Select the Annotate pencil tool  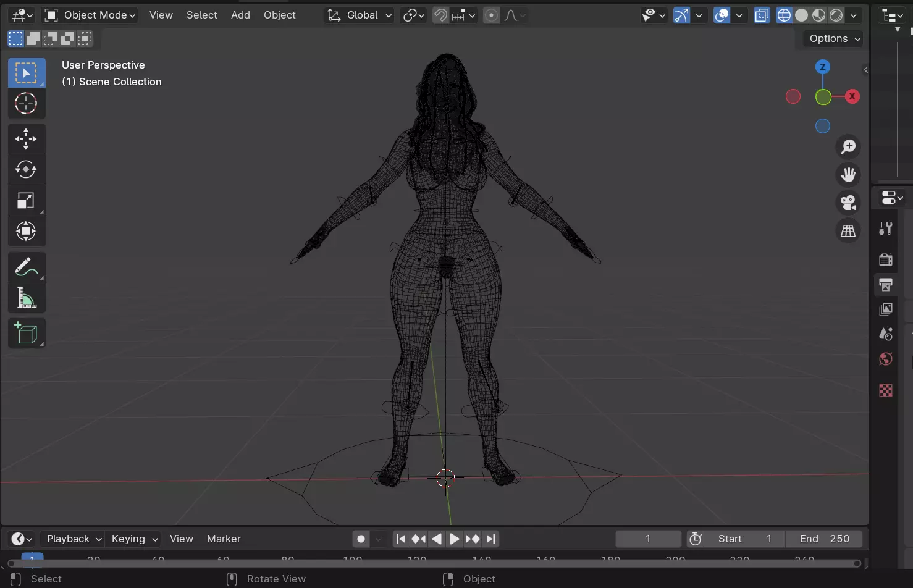click(x=27, y=267)
